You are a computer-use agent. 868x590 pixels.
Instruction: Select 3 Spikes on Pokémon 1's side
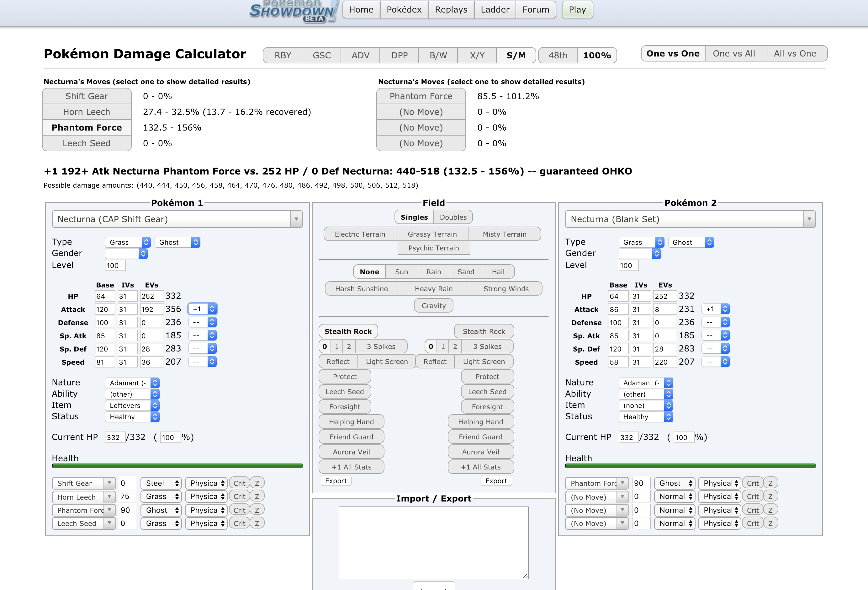(381, 346)
